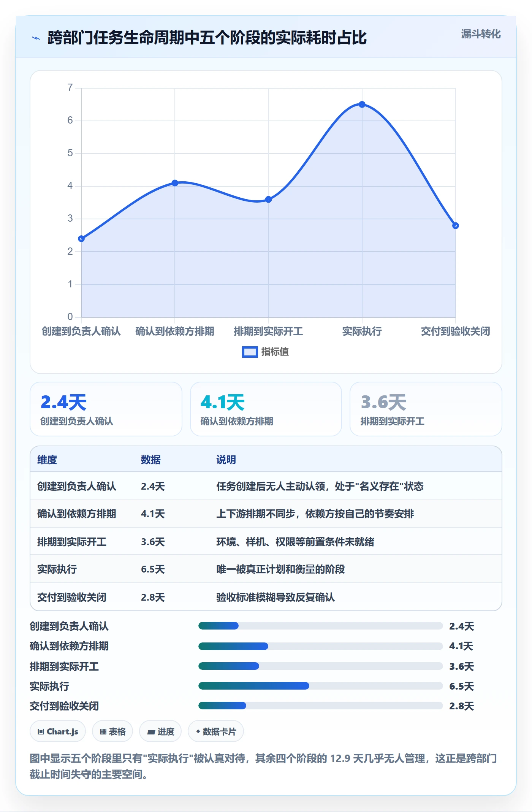Click the Chart.js tag chip
The height and width of the screenshot is (812, 532).
coord(58,731)
